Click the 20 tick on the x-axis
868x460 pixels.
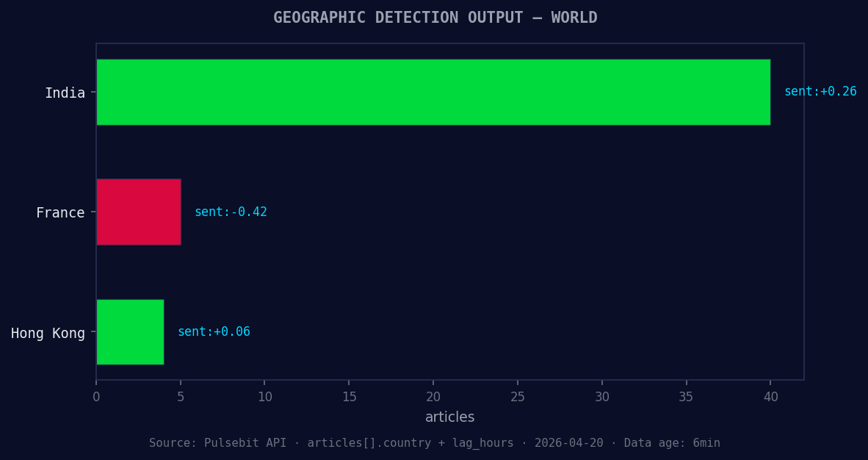[x=433, y=396]
